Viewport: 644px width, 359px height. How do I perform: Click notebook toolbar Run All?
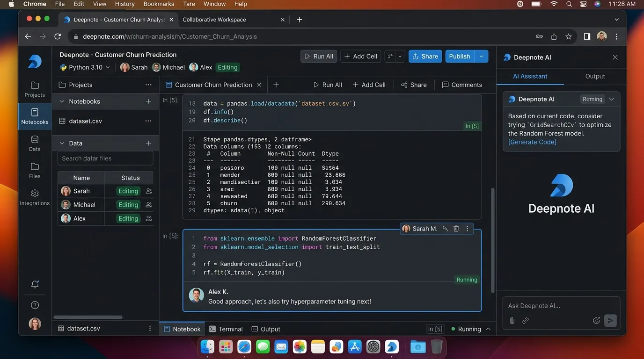(x=328, y=85)
